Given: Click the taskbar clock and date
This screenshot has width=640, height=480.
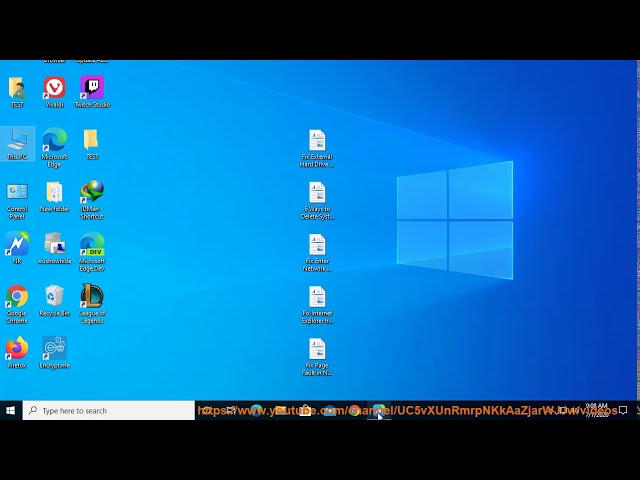Looking at the screenshot, I should pos(597,410).
